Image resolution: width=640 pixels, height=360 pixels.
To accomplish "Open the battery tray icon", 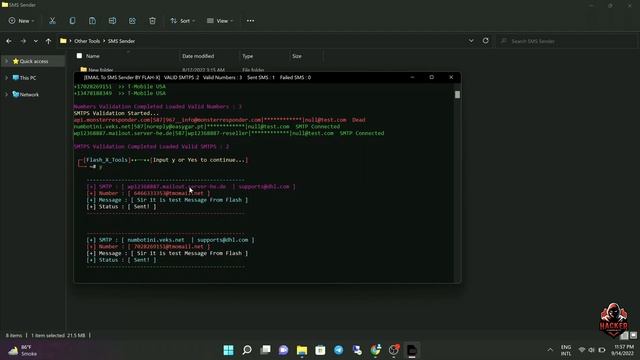I will tap(602, 350).
